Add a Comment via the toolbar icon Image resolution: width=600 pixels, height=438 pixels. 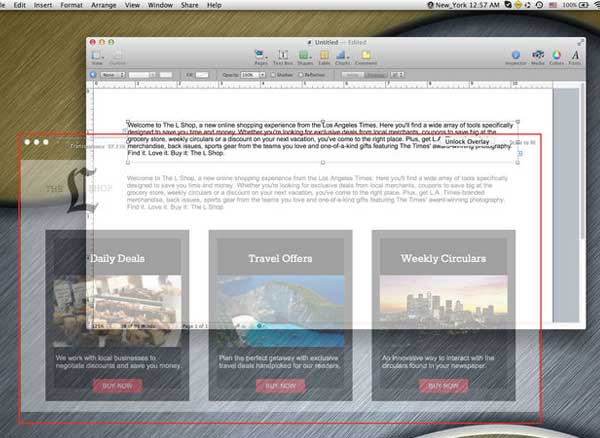tap(366, 57)
